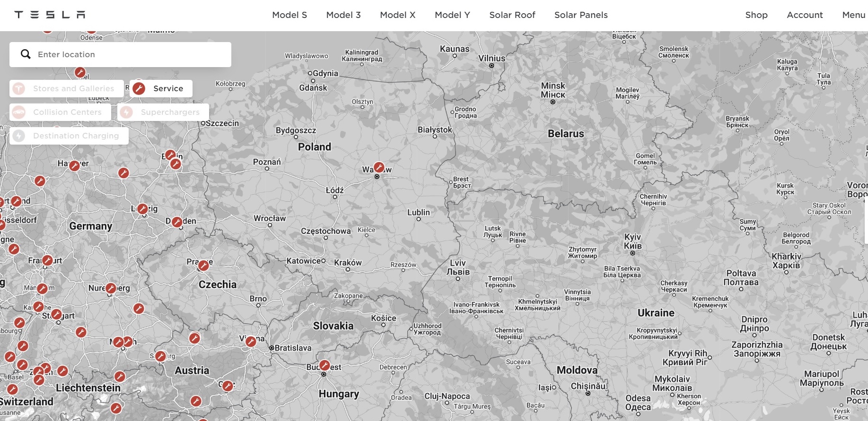Click the Vilnius city label
This screenshot has height=421, width=868.
click(491, 58)
